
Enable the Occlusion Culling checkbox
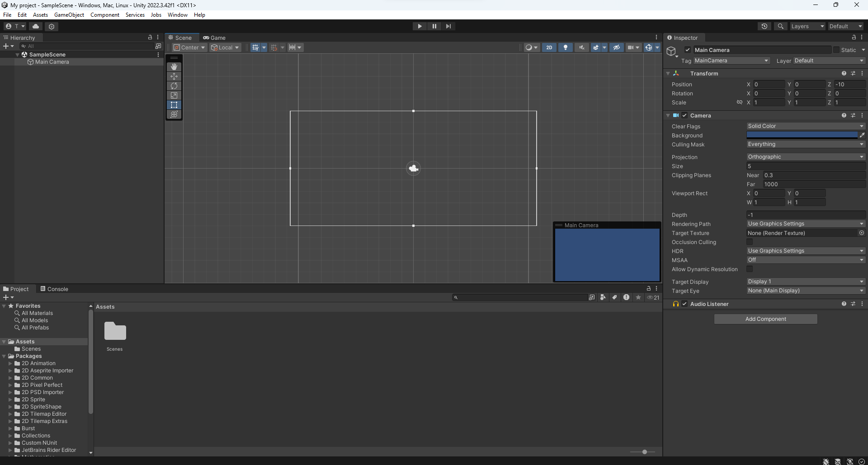pyautogui.click(x=750, y=242)
